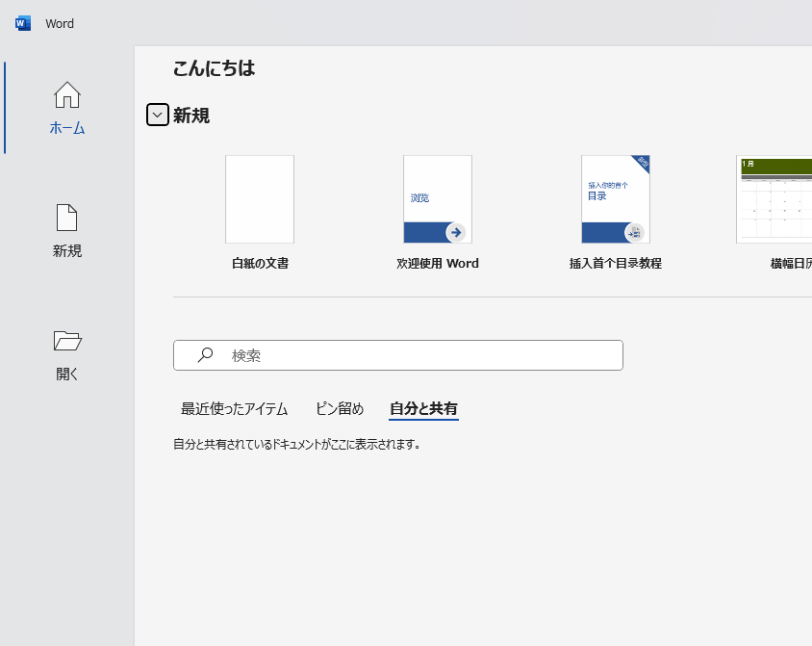This screenshot has height=646, width=812.
Task: Click the 欢迎使用 Word caption text
Action: point(437,264)
